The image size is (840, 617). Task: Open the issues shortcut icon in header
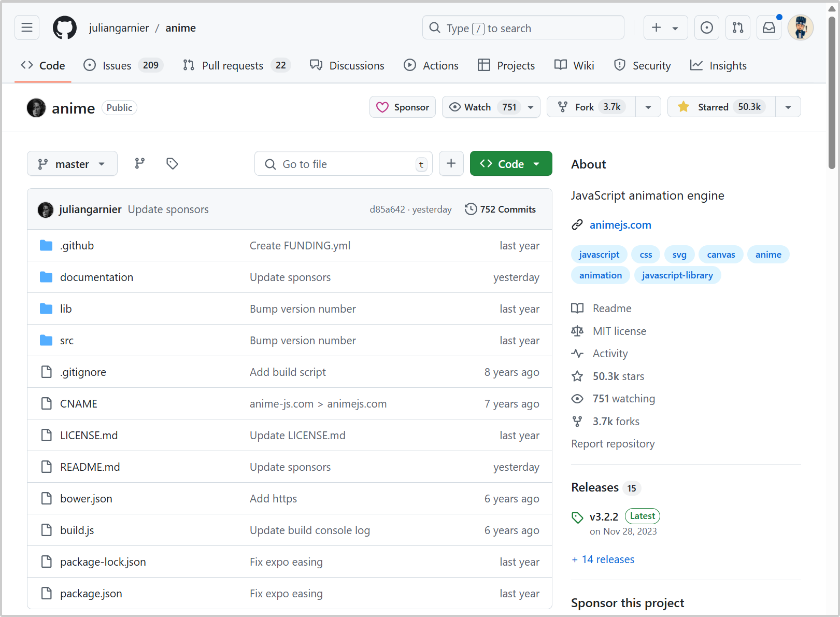coord(706,27)
